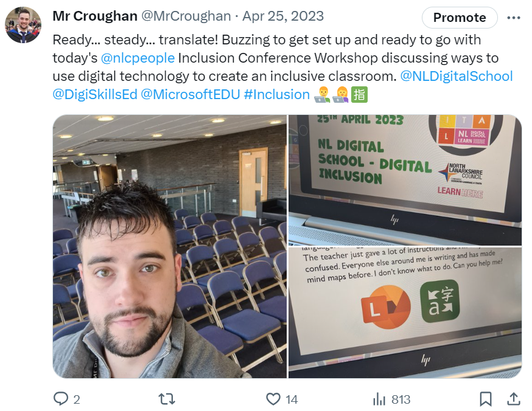View analytics via the bar chart icon
This screenshot has height=411, width=532.
pos(379,399)
